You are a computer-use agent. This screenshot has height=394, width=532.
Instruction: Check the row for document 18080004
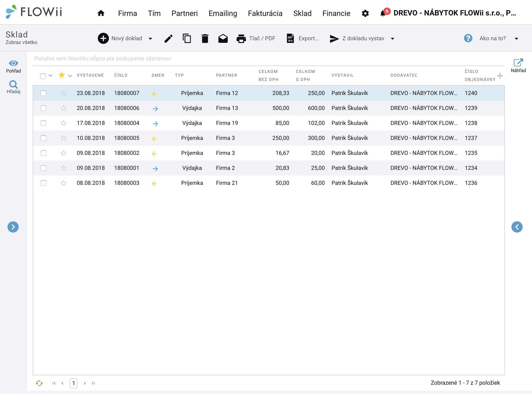tap(43, 123)
